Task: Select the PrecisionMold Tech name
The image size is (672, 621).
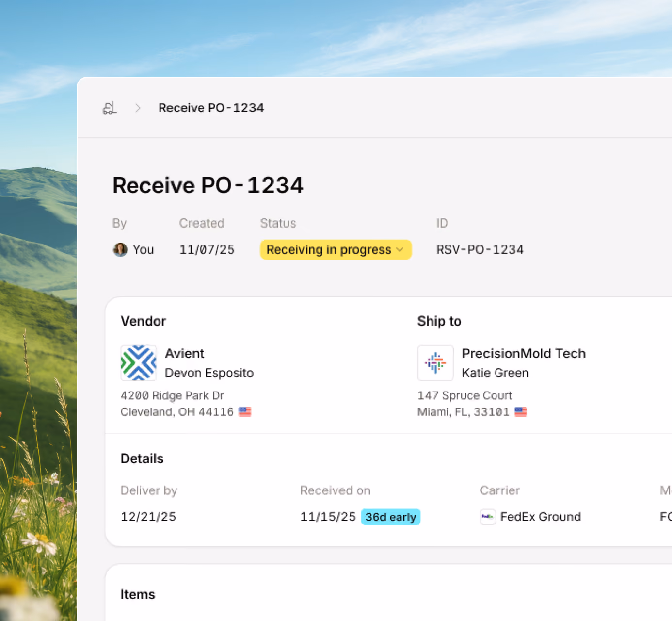Action: tap(524, 353)
